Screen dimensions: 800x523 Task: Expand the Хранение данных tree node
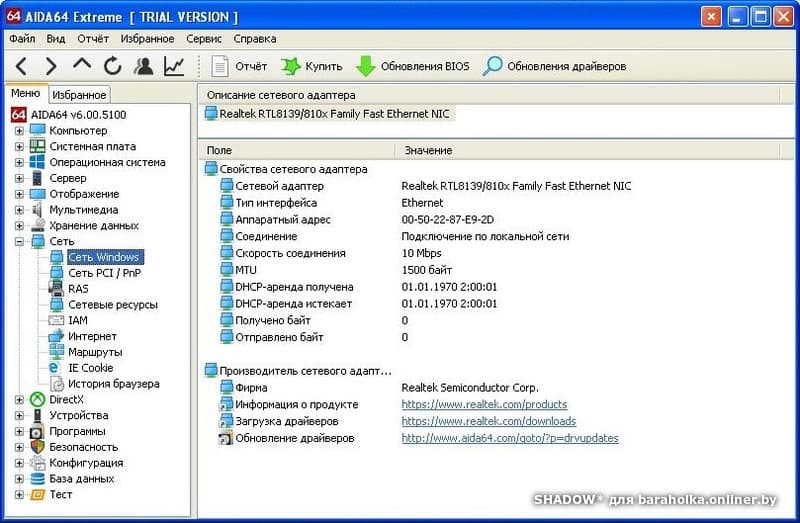coord(19,226)
